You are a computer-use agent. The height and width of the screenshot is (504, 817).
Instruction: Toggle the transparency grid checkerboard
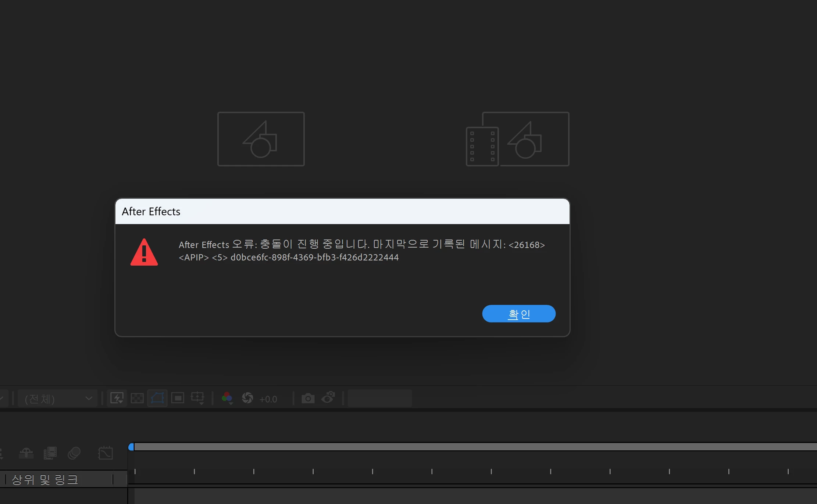pyautogui.click(x=137, y=398)
